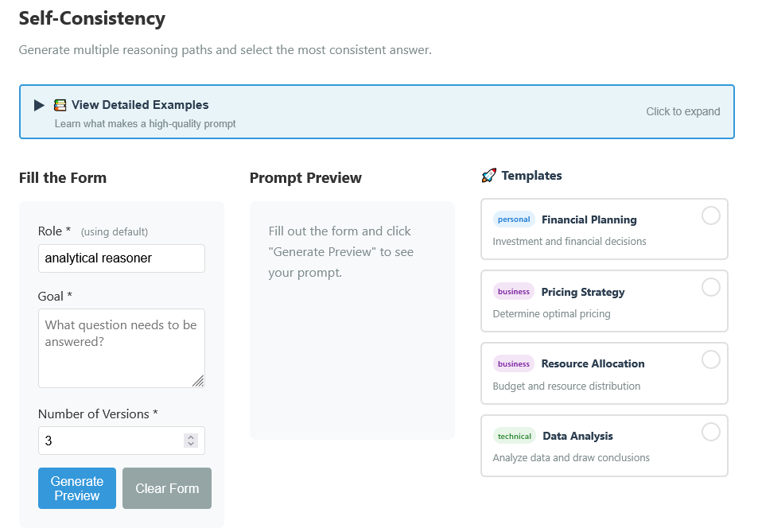Click the Clear Form button
The width and height of the screenshot is (758, 532).
pos(166,487)
